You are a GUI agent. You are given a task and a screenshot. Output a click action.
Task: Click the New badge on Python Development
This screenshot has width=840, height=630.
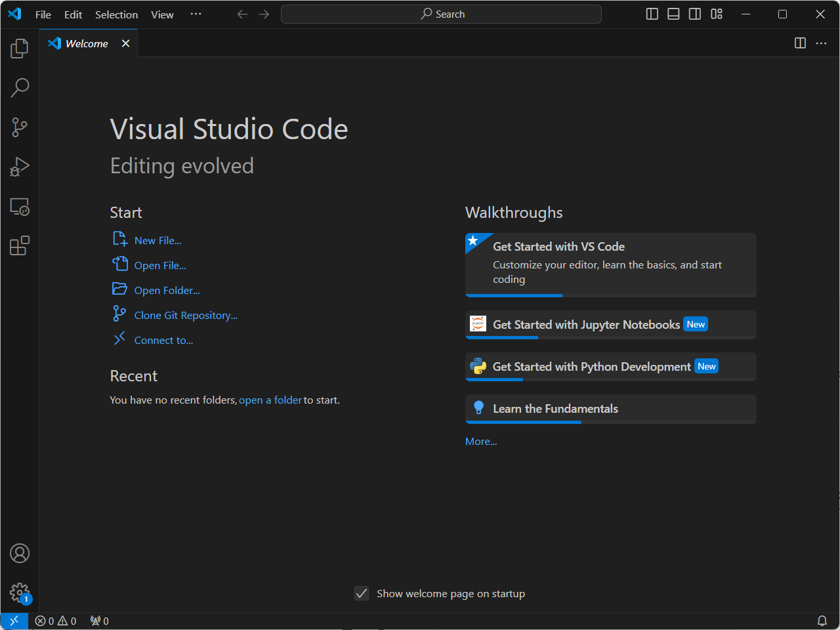706,366
